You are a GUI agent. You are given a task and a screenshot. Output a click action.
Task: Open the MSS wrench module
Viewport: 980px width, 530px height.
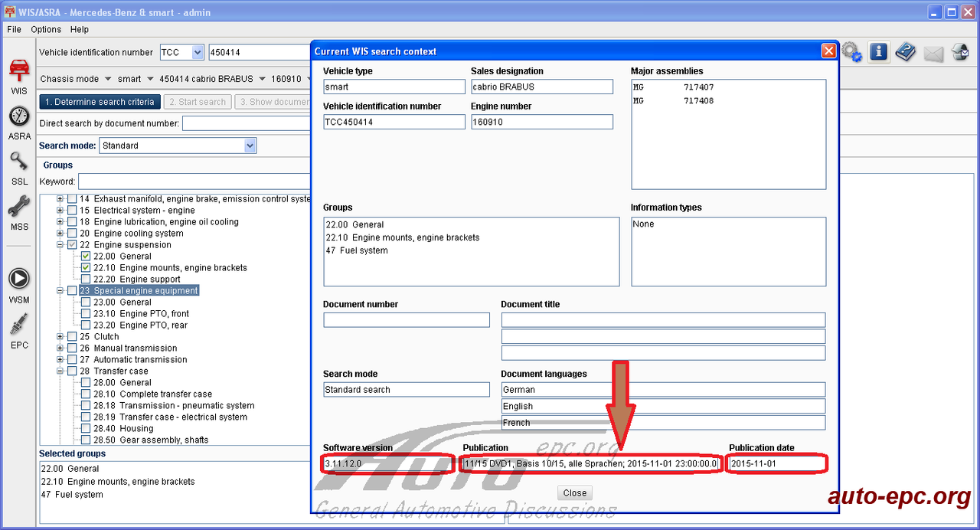tap(19, 213)
